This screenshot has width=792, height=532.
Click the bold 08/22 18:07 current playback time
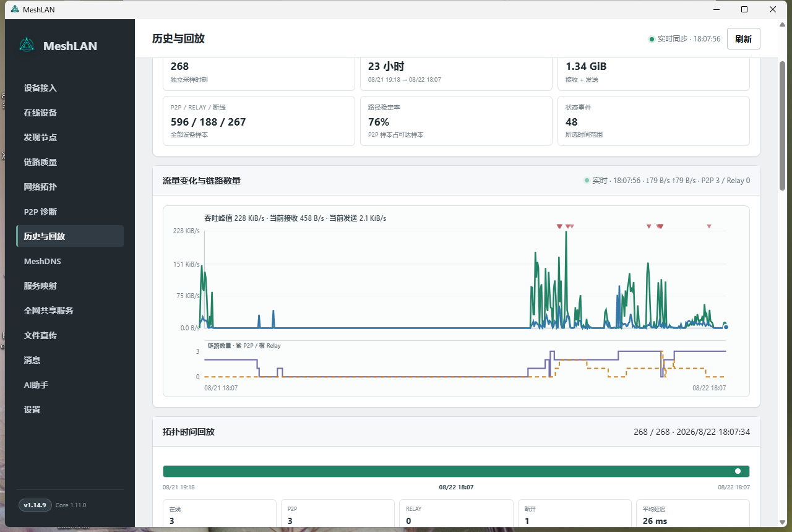[457, 487]
